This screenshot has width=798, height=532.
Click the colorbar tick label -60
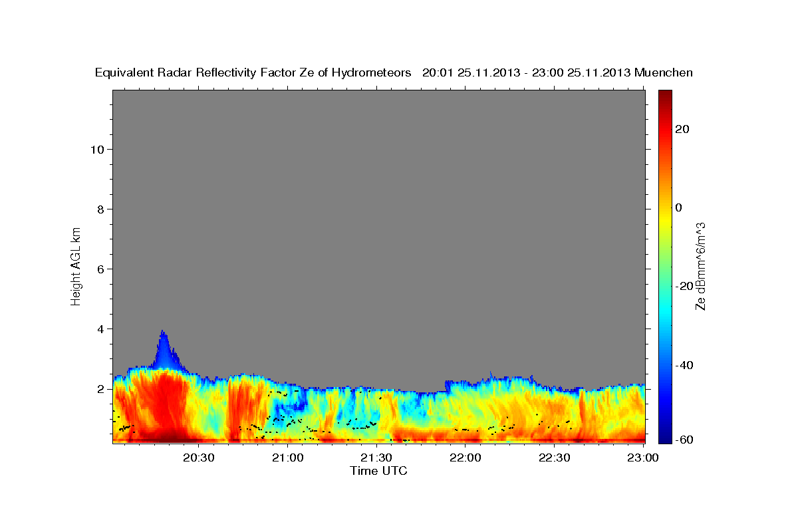[x=684, y=441]
